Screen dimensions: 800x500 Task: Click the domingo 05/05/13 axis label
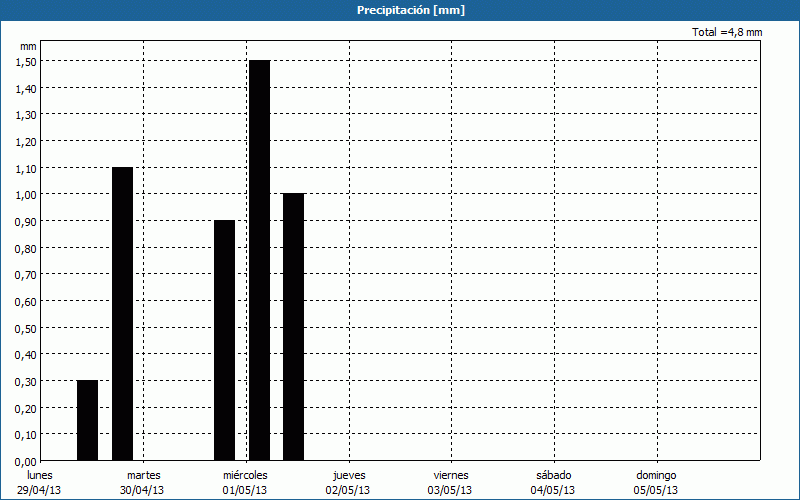[656, 482]
